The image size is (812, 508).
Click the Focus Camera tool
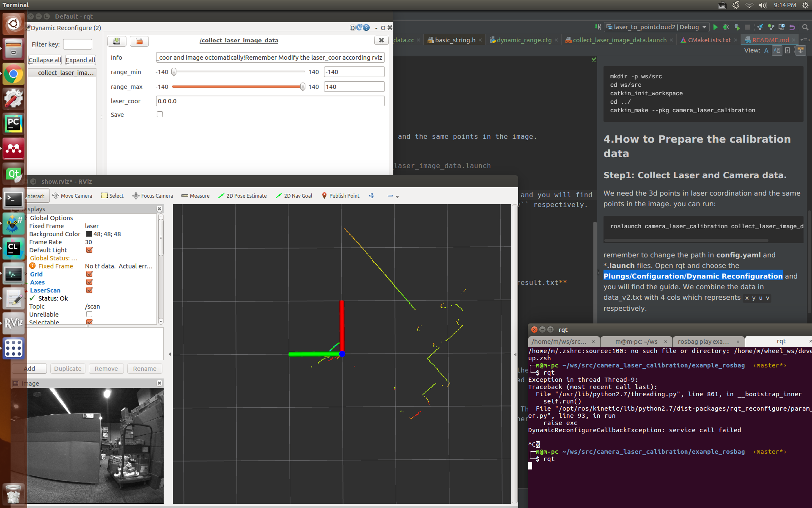click(x=153, y=196)
